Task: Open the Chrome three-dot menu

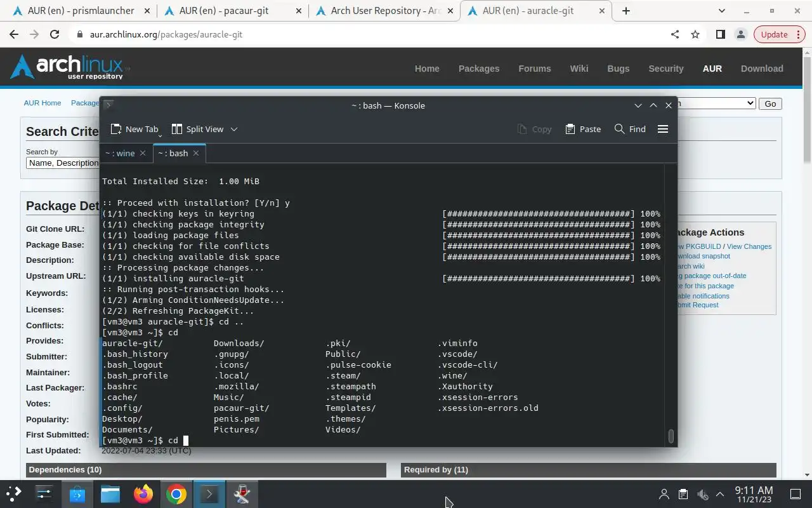Action: click(797, 34)
